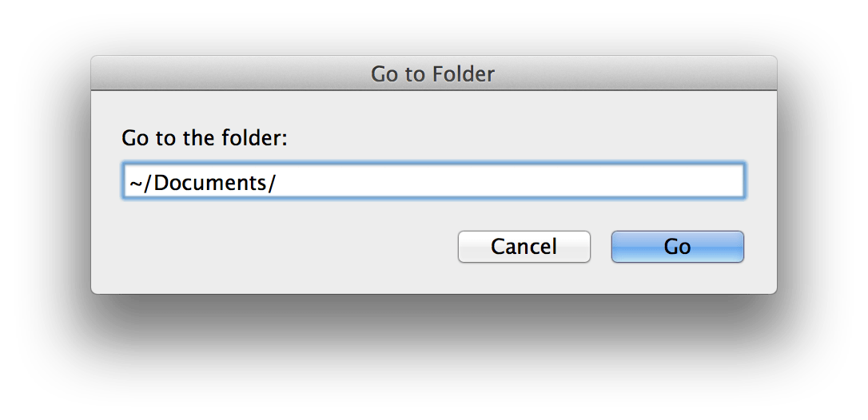The height and width of the screenshot is (420, 868).
Task: Click the word 'Folder' in window title
Action: [x=464, y=74]
